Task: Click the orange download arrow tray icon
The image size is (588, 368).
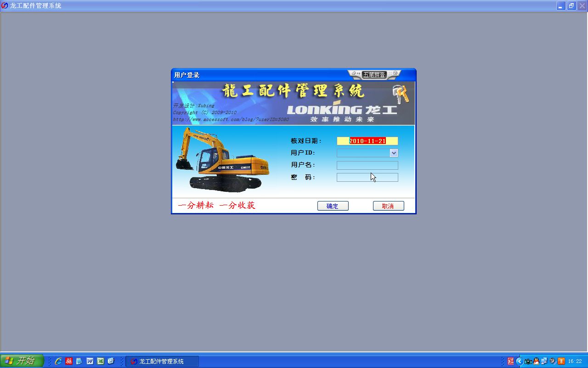Action: coord(561,361)
